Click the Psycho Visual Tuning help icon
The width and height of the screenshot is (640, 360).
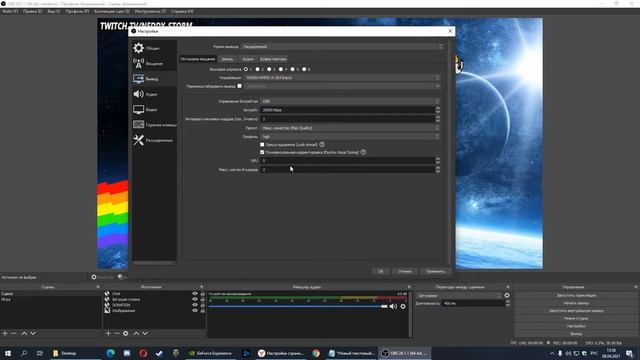[363, 152]
